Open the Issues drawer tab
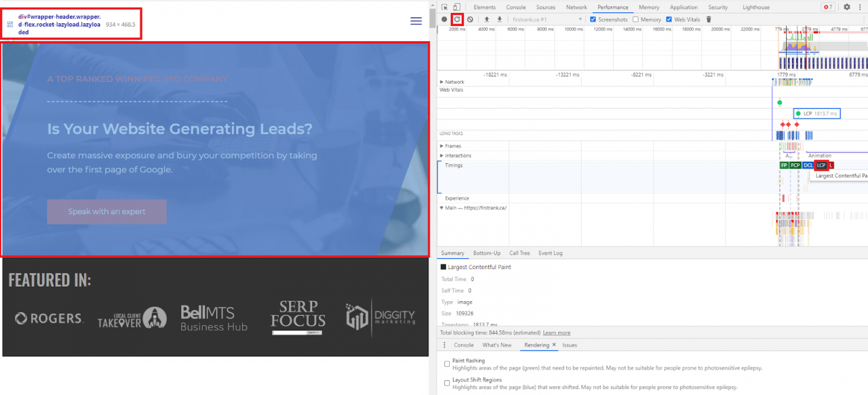Viewport: 868px width, 395px height. tap(570, 345)
